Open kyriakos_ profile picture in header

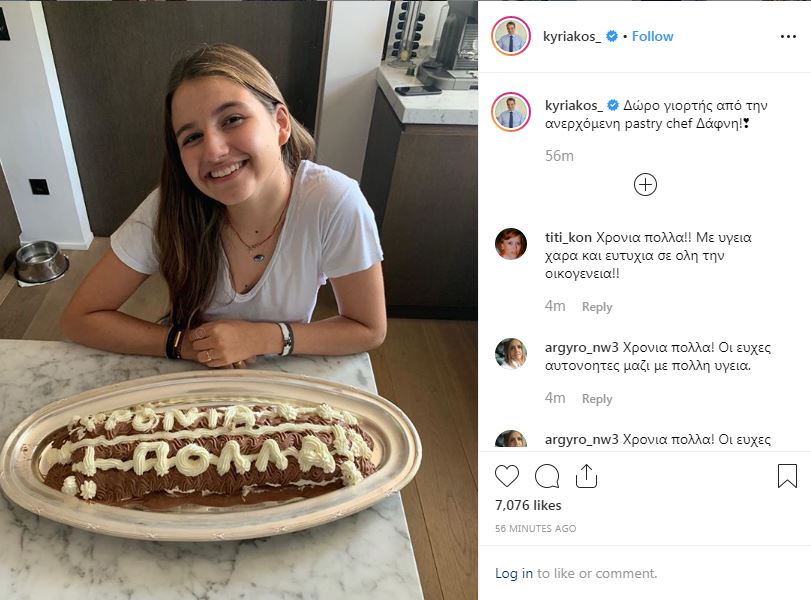point(511,36)
